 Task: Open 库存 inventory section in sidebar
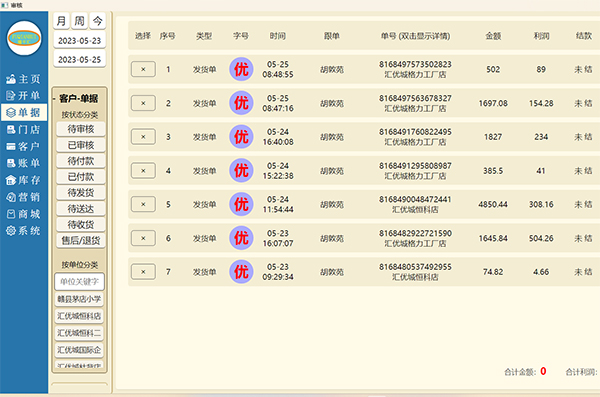tap(23, 180)
